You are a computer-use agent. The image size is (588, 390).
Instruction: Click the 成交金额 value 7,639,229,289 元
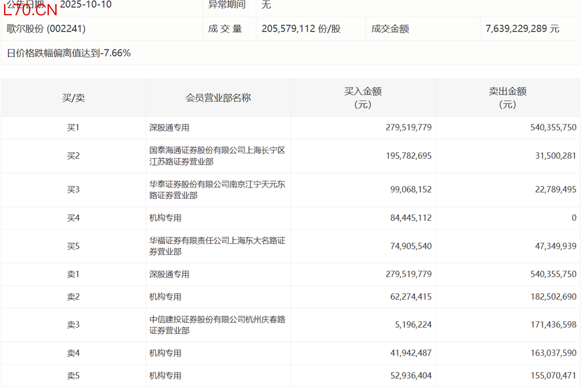point(522,29)
